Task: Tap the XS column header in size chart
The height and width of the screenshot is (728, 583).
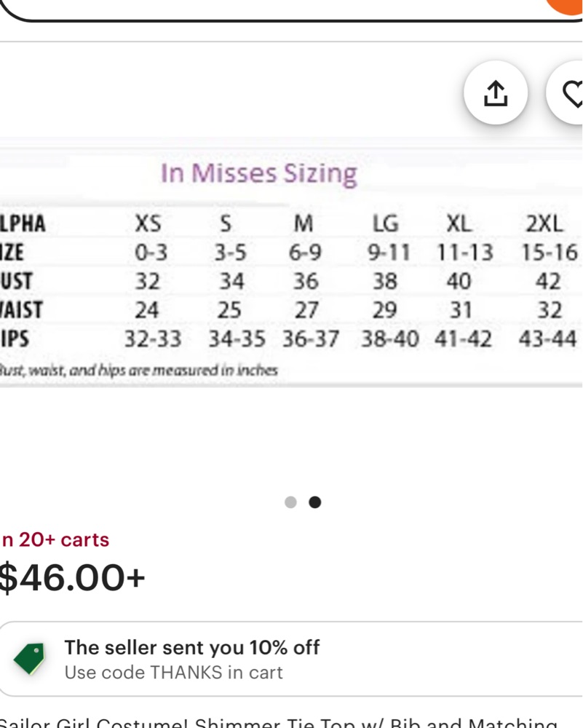Action: pyautogui.click(x=148, y=223)
